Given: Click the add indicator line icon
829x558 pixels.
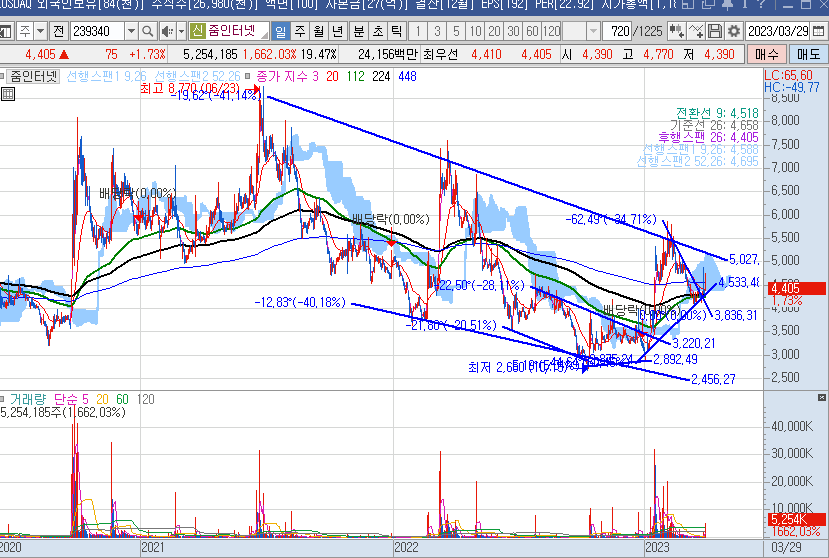Looking at the screenshot, I should 696,31.
